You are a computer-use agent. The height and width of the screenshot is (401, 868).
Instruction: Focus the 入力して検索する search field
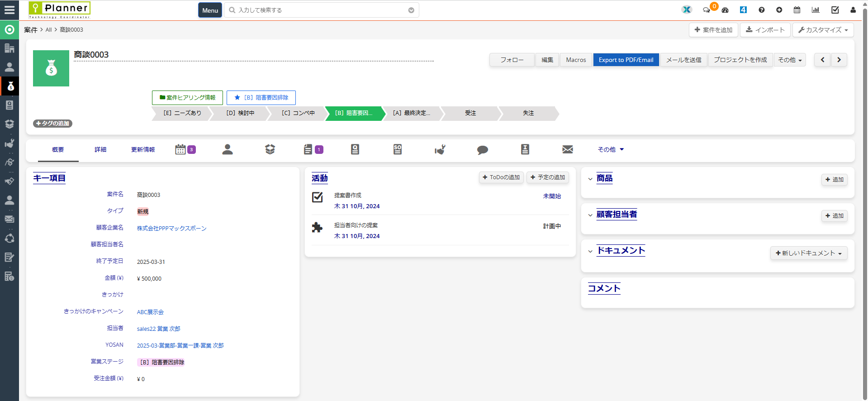pos(322,10)
